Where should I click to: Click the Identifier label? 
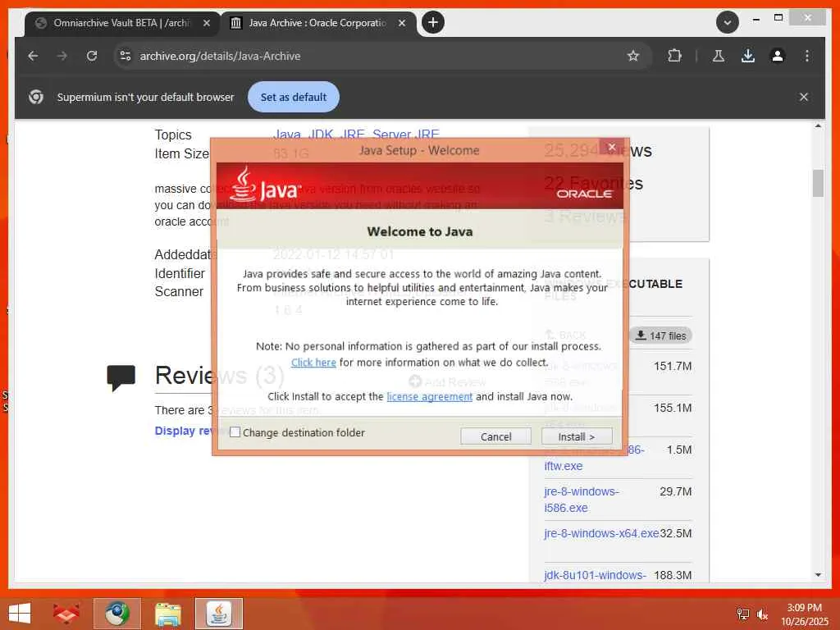180,273
